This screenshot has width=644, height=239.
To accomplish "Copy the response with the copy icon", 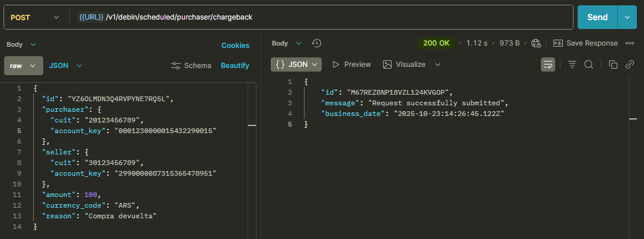I will click(613, 64).
